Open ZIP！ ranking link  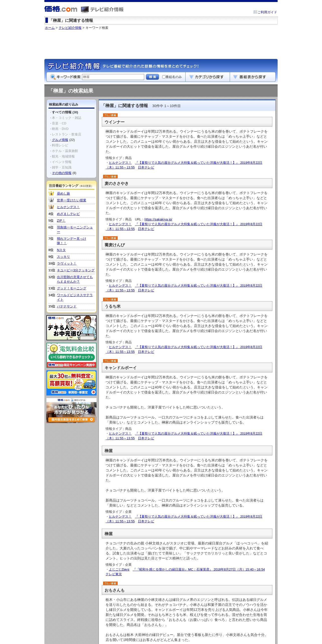61,221
